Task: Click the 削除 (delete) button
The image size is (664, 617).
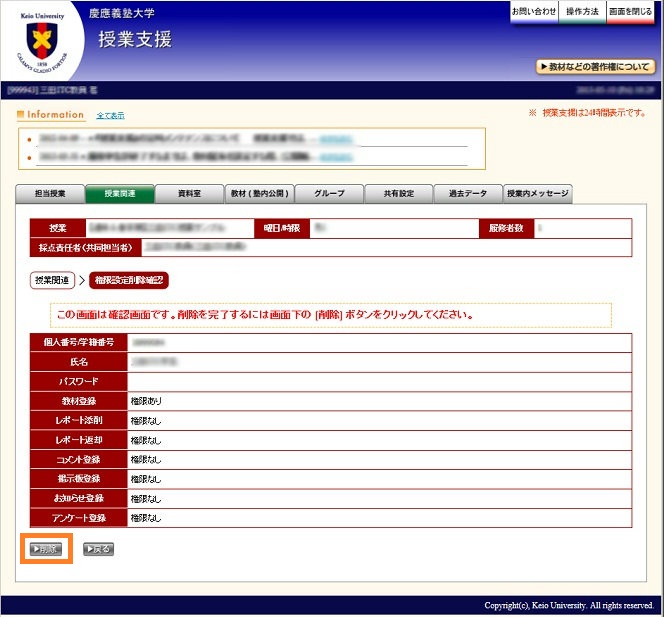Action: click(x=46, y=549)
